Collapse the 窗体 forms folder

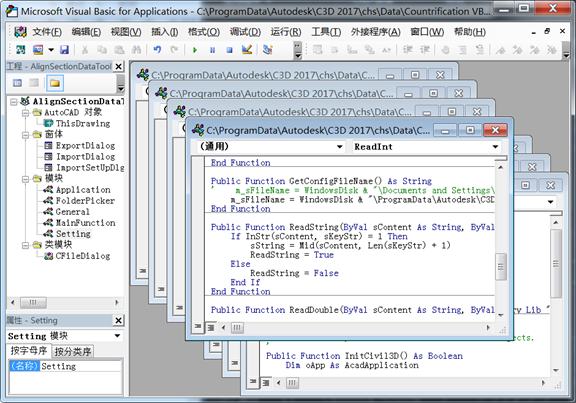tap(25, 135)
